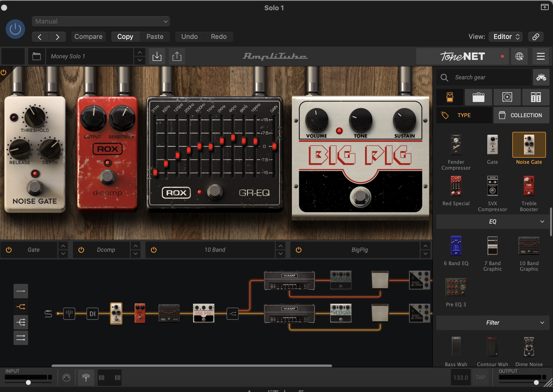Viewport: 553px width, 392px height.
Task: Open the Editor view dropdown
Action: 506,37
